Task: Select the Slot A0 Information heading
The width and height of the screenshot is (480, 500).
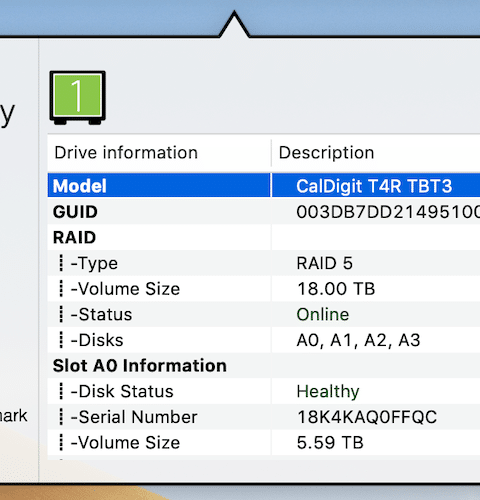Action: click(140, 366)
